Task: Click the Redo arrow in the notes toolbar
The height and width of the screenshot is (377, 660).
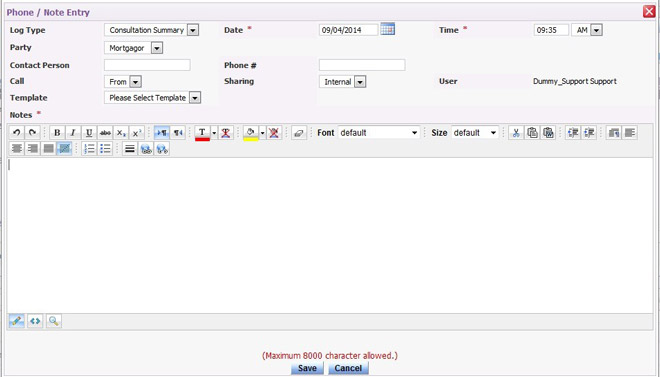Action: pos(32,133)
